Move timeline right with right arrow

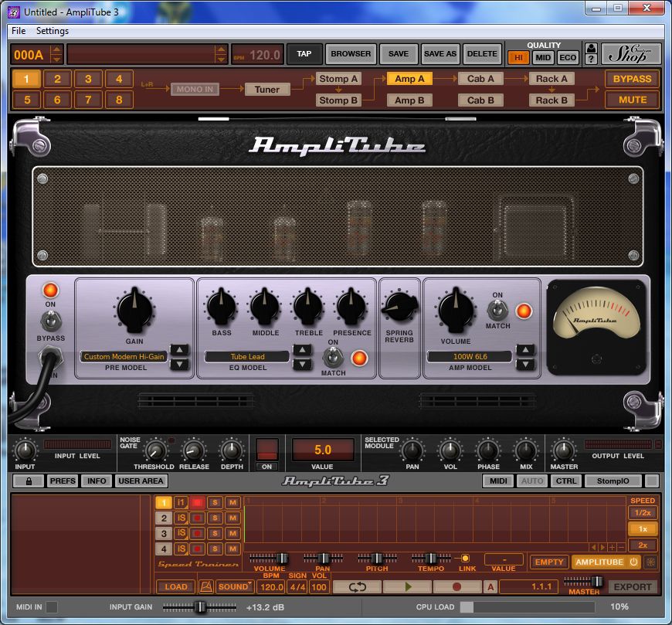pyautogui.click(x=602, y=548)
